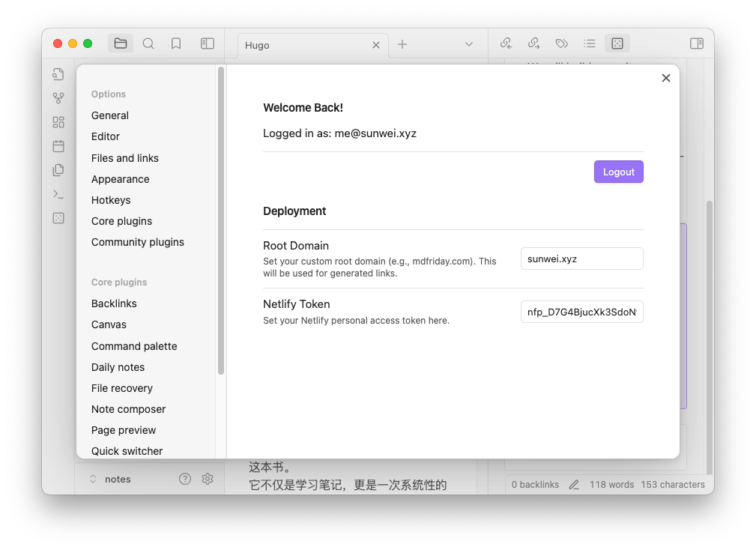This screenshot has width=756, height=550.
Task: Open the outline list icon
Action: (589, 43)
